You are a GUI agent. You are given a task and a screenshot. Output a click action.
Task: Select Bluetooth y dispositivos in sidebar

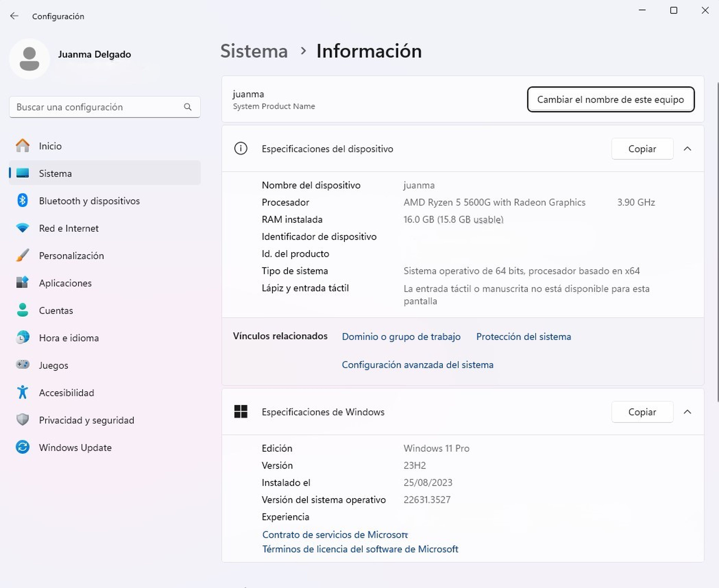click(x=105, y=200)
